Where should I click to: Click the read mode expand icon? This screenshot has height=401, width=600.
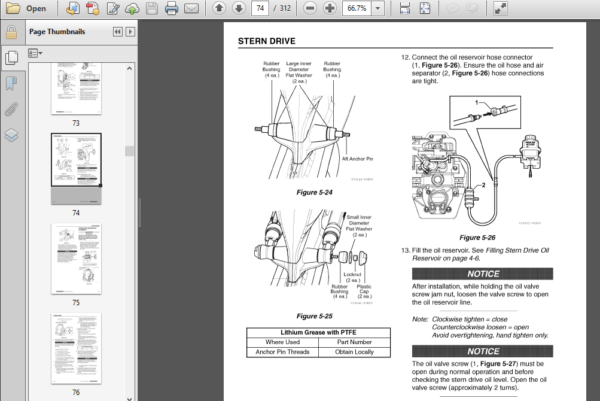500,8
